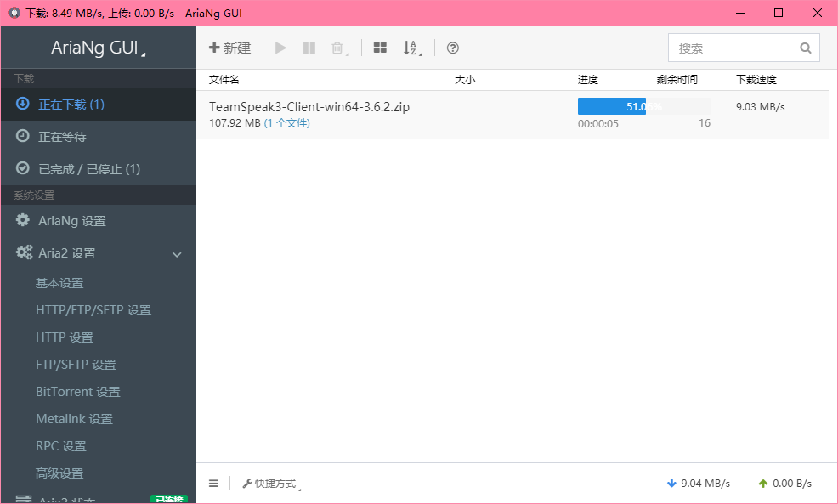
Task: Click the delete task trash icon
Action: 337,48
